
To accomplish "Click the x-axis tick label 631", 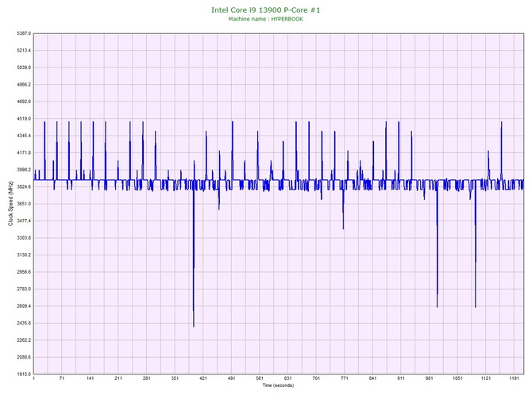I will 287,378.
